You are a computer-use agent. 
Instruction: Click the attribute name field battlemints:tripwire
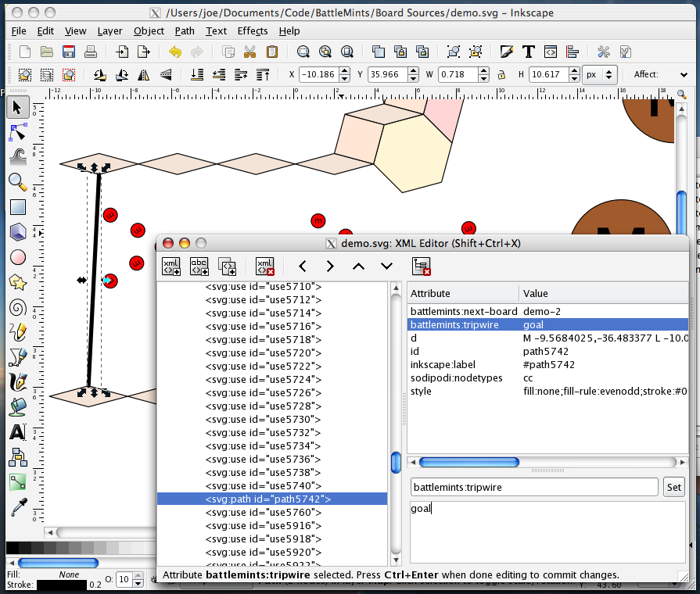534,488
